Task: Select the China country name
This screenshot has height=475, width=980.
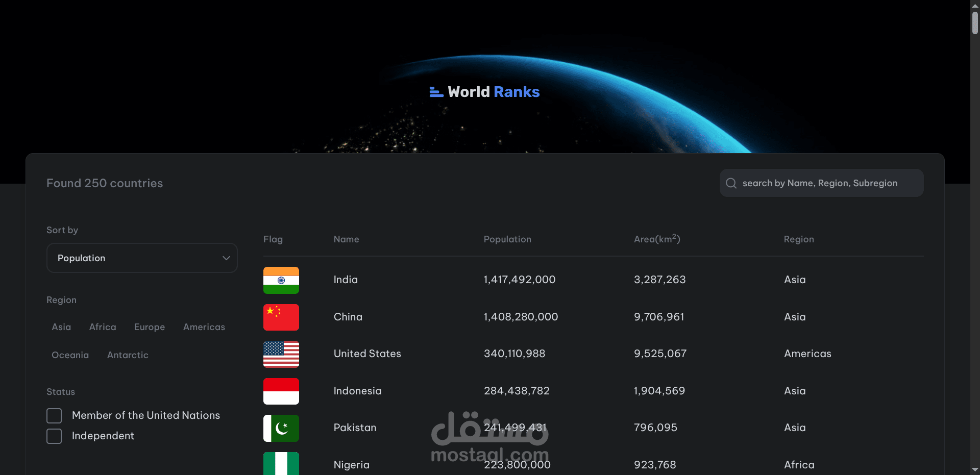Action: pos(348,317)
